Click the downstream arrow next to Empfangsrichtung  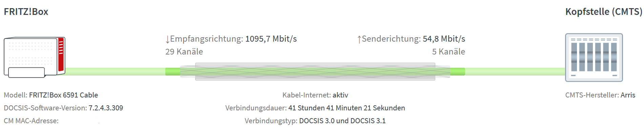click(x=167, y=39)
